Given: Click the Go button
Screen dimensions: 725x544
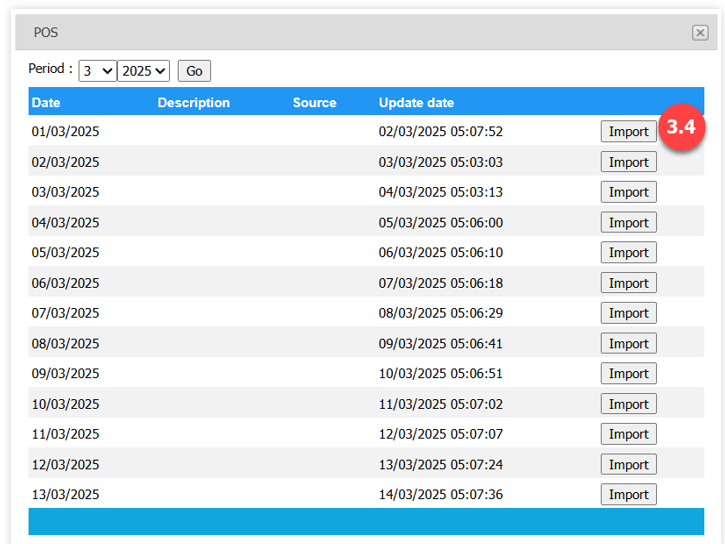Looking at the screenshot, I should (194, 71).
